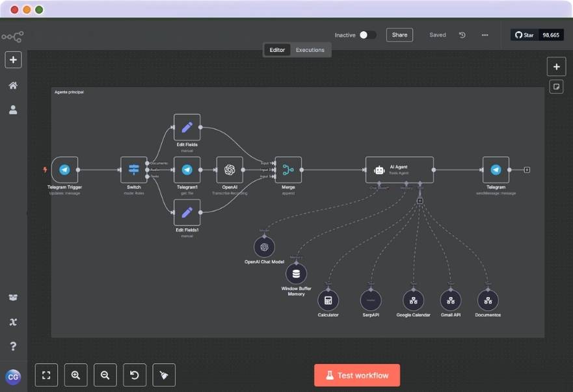Image resolution: width=573 pixels, height=392 pixels.
Task: Open the help question mark icon
Action: tap(13, 346)
